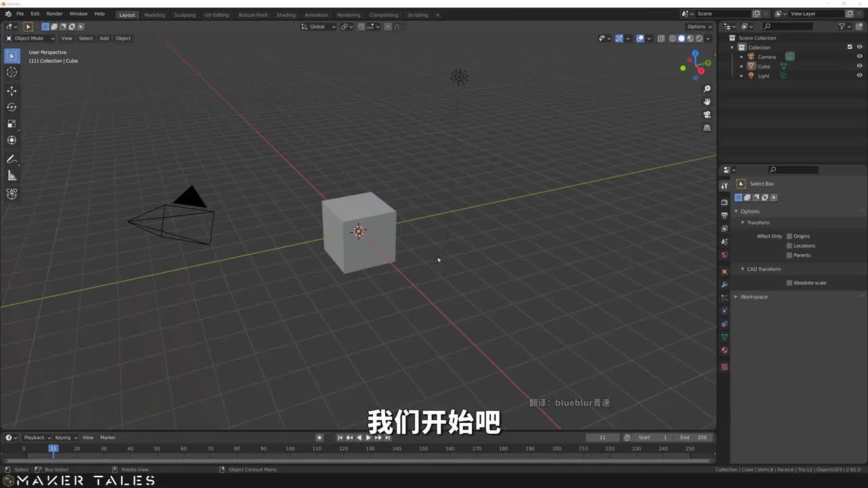Open the viewport Options dropdown

pyautogui.click(x=699, y=26)
